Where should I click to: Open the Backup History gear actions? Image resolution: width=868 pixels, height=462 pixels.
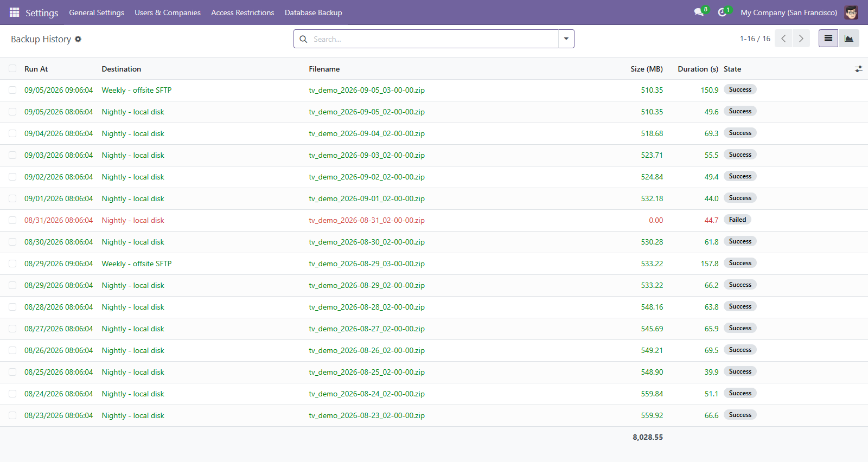(78, 39)
